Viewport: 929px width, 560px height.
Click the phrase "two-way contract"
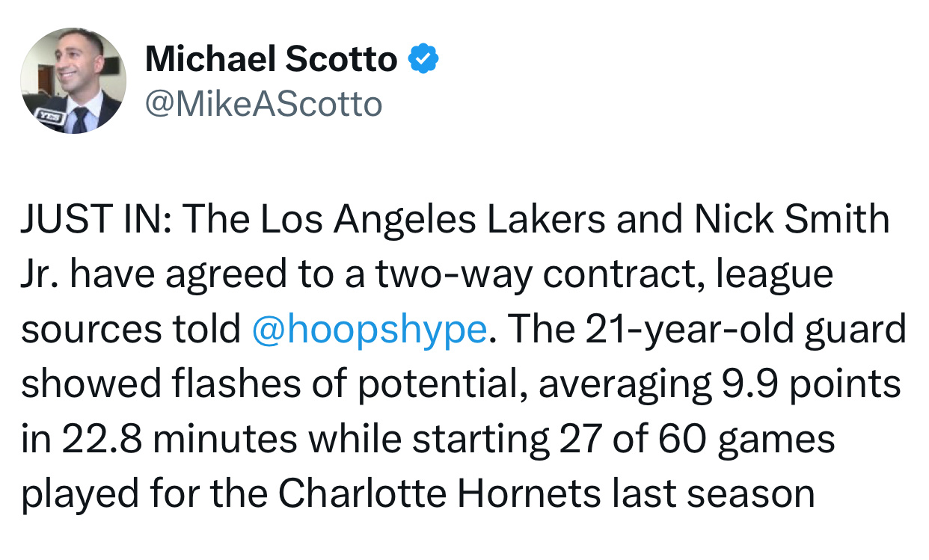point(539,275)
